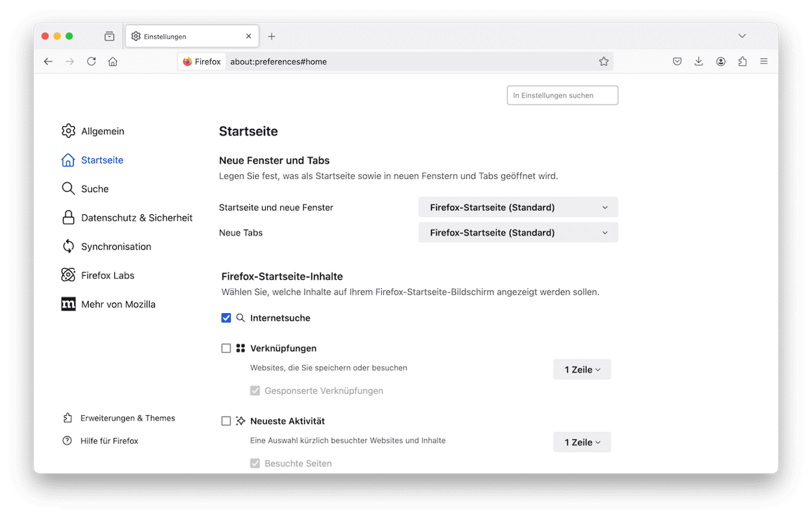Switch to the Einstellungen browser tab
Image resolution: width=812 pixels, height=518 pixels.
192,36
